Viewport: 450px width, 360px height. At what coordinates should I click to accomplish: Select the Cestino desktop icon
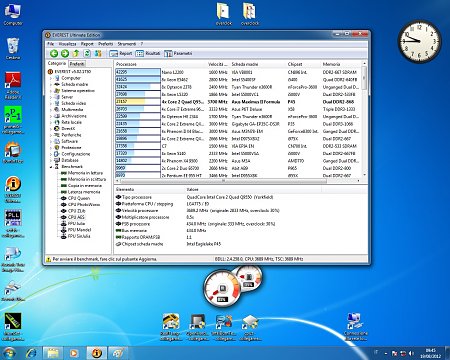pyautogui.click(x=13, y=49)
